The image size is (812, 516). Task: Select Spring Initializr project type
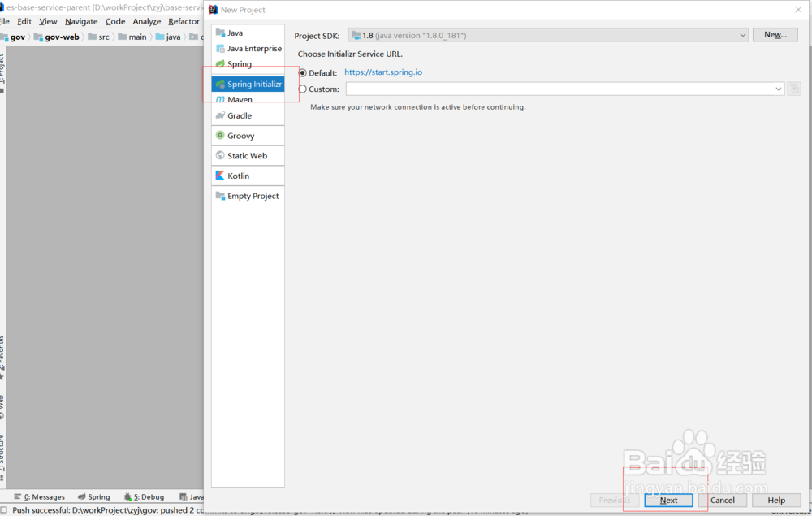tap(248, 84)
